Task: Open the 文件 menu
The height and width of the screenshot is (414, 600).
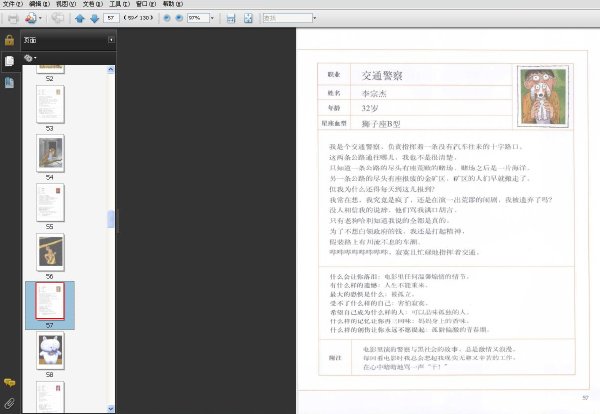Action: coord(12,4)
